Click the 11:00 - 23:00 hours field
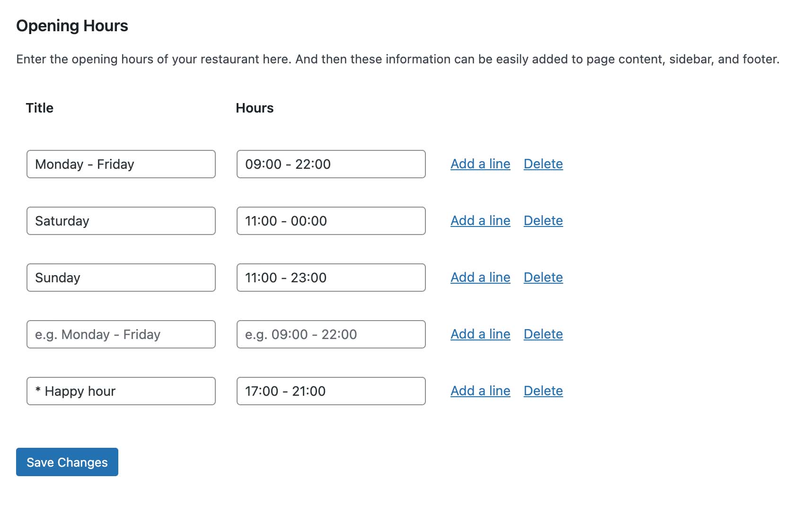Image resolution: width=812 pixels, height=505 pixels. (x=331, y=278)
